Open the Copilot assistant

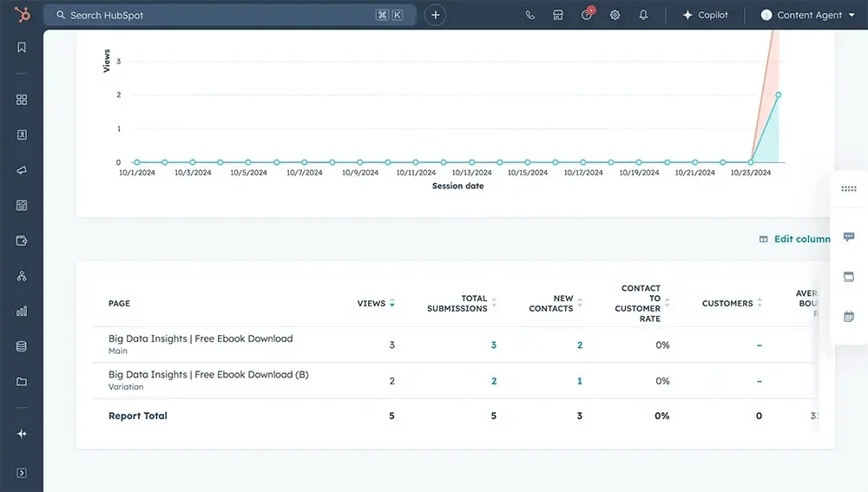(x=705, y=15)
